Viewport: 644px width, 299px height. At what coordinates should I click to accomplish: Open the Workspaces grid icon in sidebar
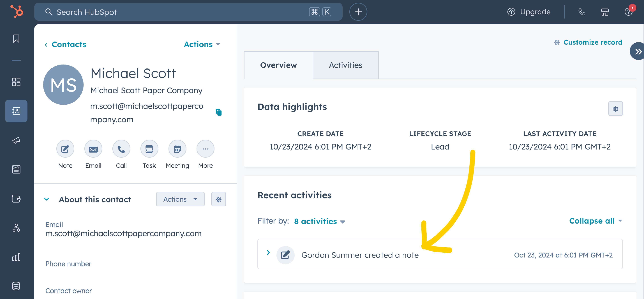(x=16, y=82)
